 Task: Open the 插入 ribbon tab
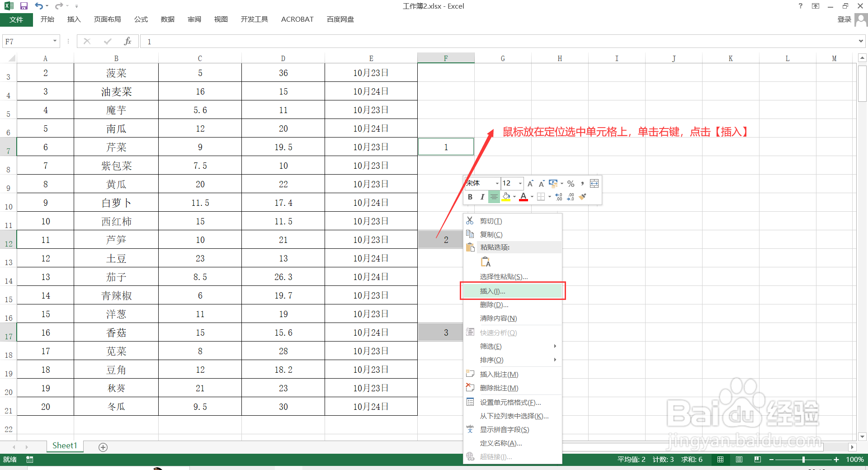pos(74,19)
